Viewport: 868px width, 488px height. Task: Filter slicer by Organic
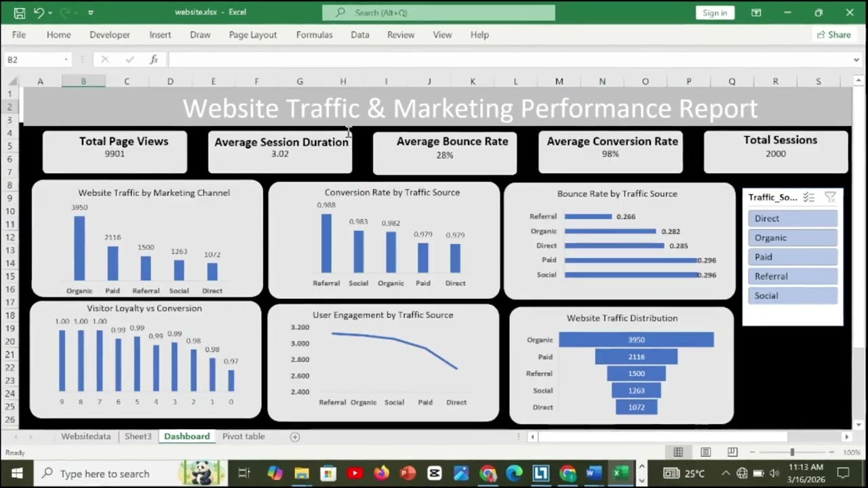click(793, 238)
